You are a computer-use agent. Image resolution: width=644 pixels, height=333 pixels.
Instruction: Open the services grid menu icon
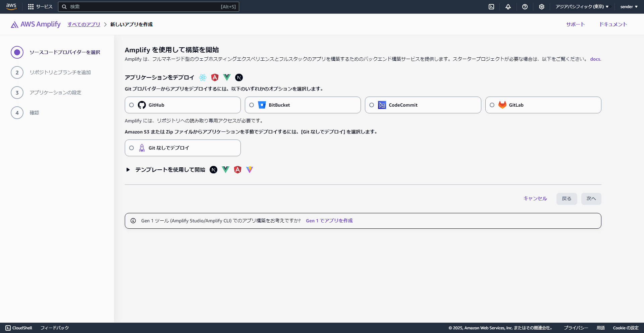(x=31, y=7)
